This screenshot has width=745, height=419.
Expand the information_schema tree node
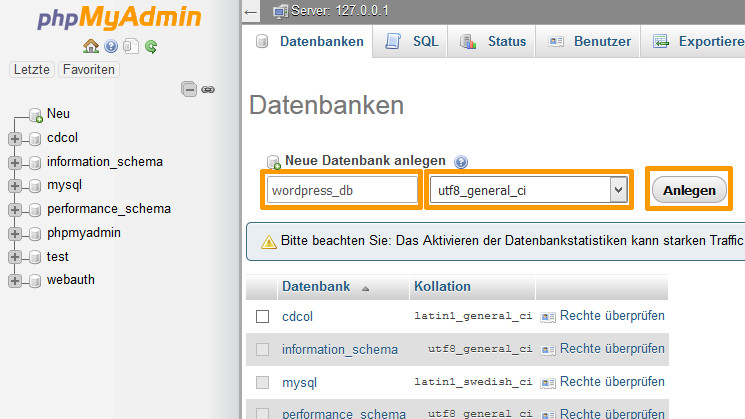[15, 162]
